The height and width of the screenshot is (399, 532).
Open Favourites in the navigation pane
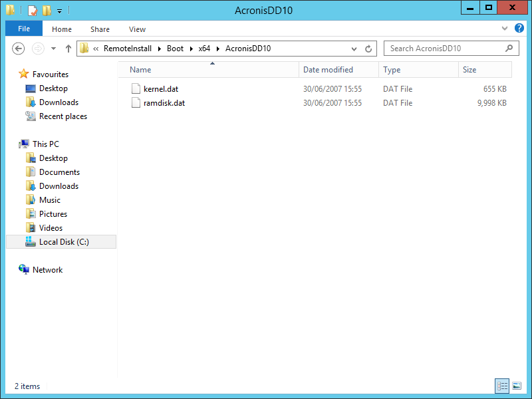pyautogui.click(x=51, y=74)
